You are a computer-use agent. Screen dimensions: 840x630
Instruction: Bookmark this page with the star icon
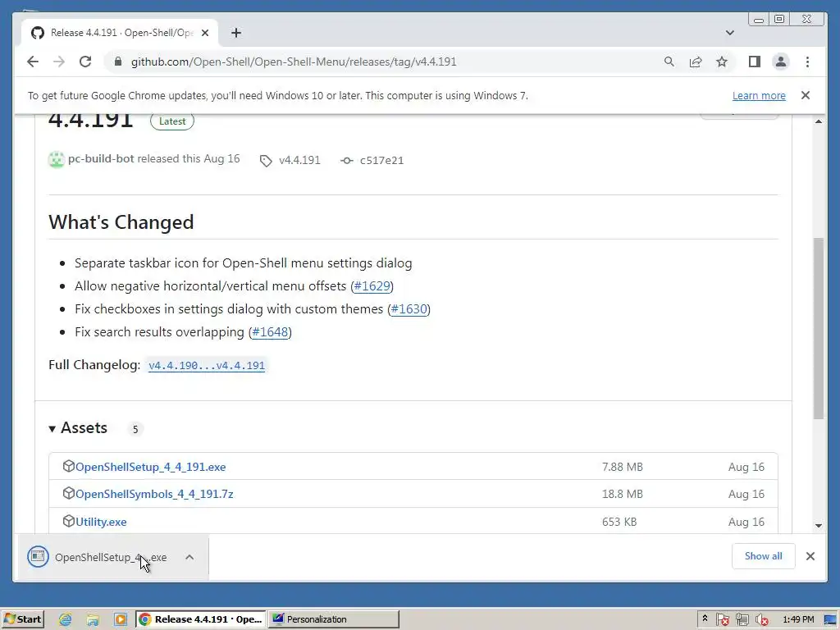point(722,62)
